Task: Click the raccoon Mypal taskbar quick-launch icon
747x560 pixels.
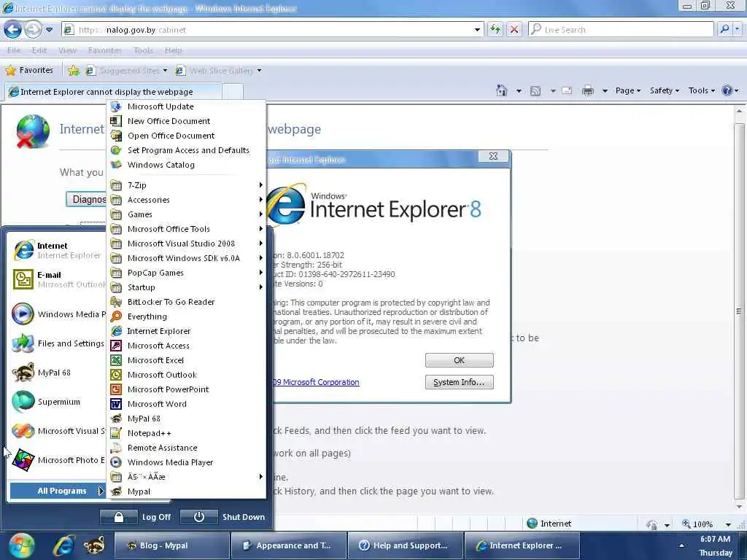Action: click(94, 545)
